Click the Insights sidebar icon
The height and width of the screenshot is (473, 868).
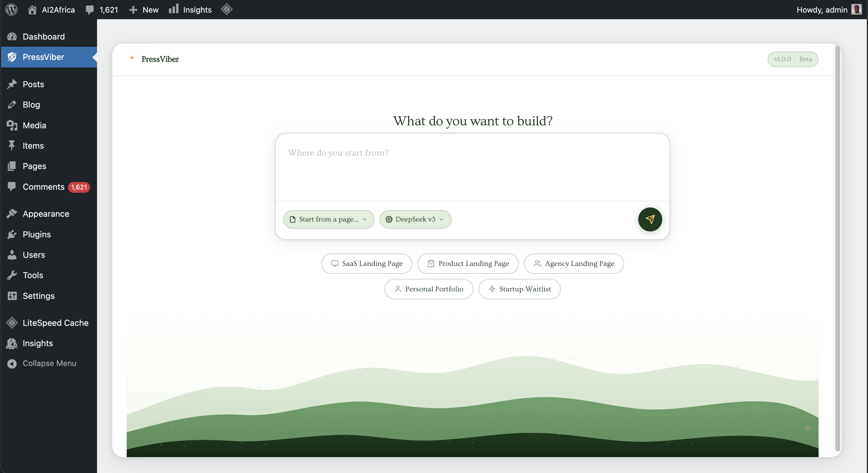pyautogui.click(x=12, y=343)
